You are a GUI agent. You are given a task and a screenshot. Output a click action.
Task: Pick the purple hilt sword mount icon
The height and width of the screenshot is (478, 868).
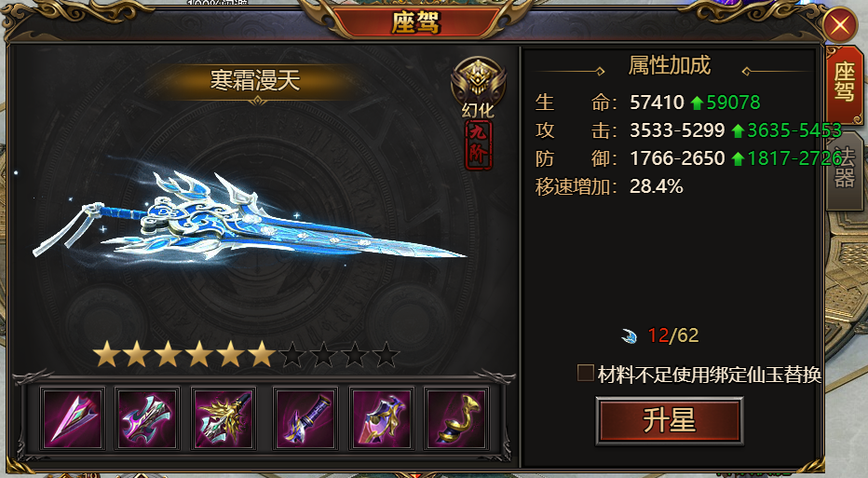pos(305,418)
